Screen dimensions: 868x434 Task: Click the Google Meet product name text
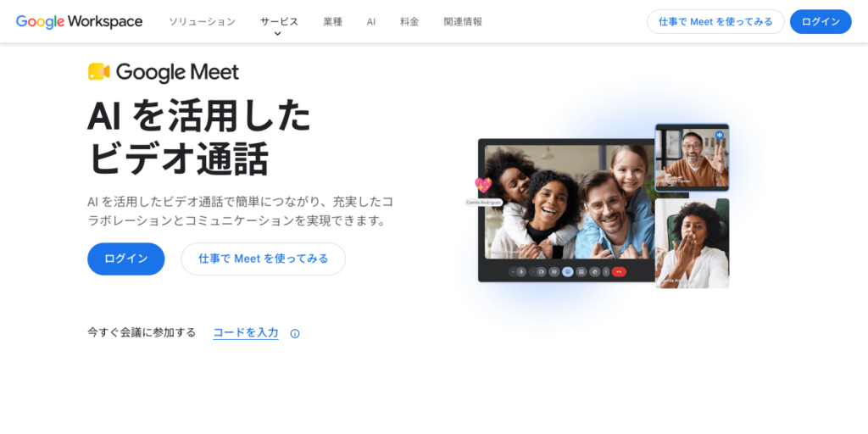point(178,73)
